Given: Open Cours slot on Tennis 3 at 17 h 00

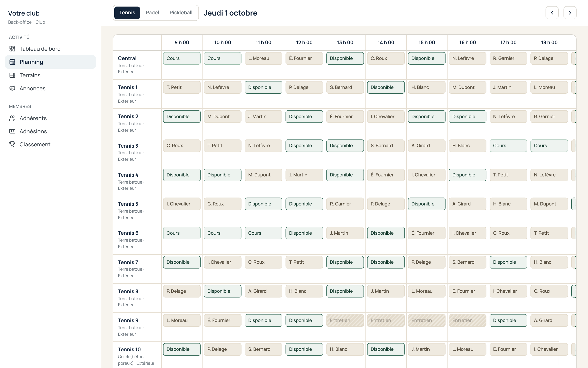Looking at the screenshot, I should point(508,146).
